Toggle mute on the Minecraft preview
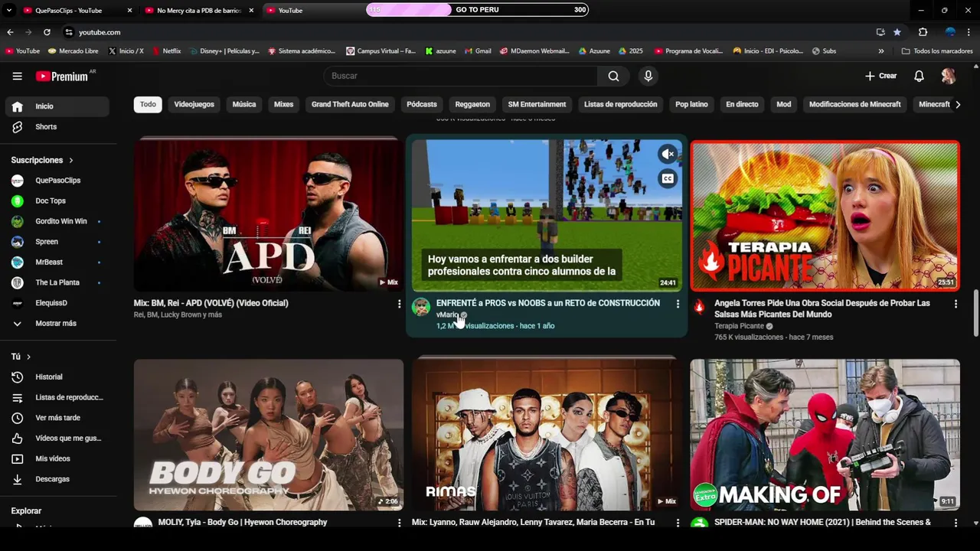Viewport: 980px width, 551px height. [x=668, y=154]
